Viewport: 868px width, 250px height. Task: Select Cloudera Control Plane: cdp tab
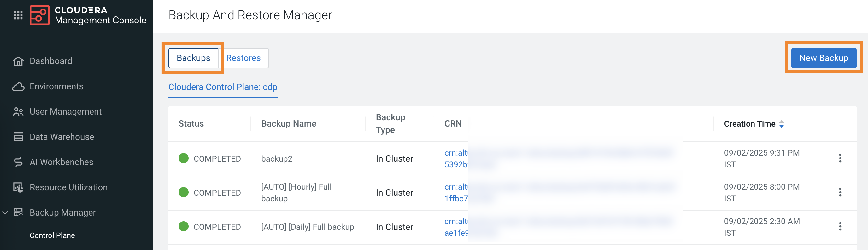tap(223, 87)
